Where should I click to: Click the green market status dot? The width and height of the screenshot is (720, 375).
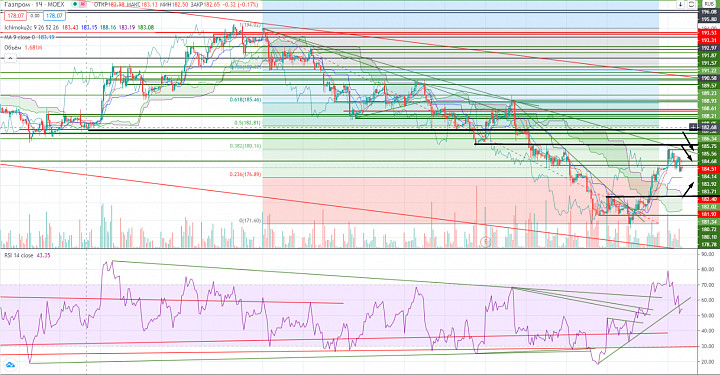(75, 4)
